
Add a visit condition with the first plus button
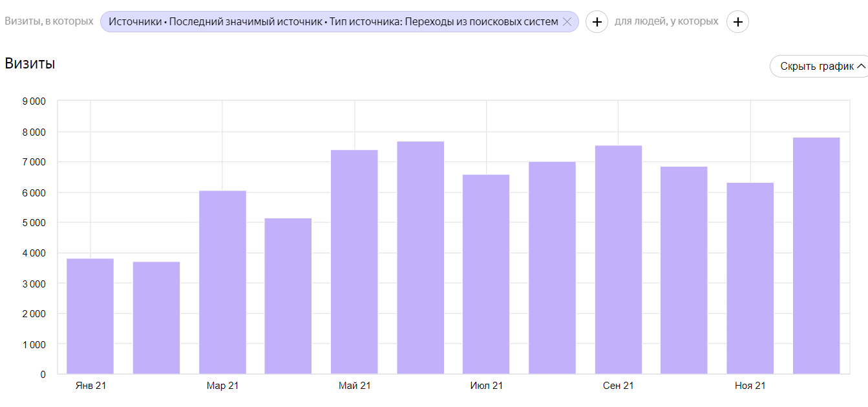(x=597, y=22)
